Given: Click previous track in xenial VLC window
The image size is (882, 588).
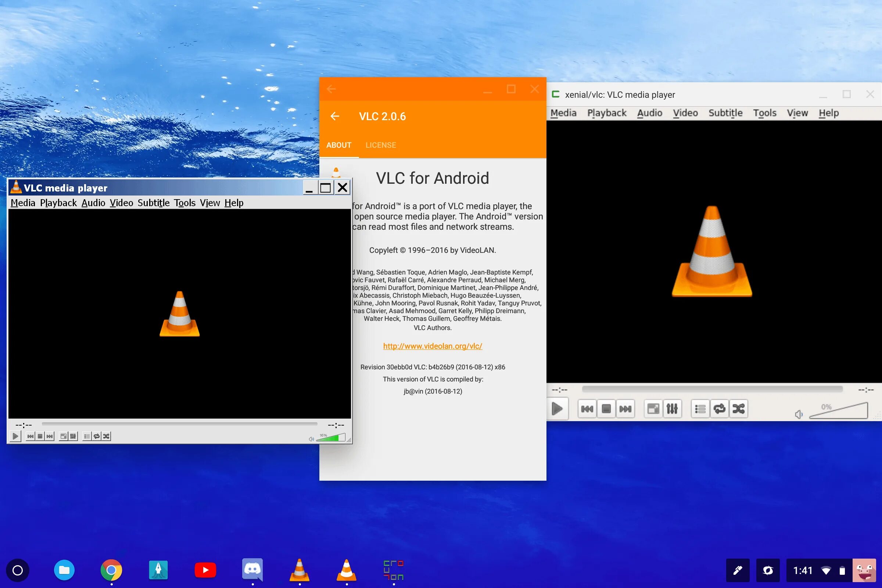Looking at the screenshot, I should tap(587, 408).
